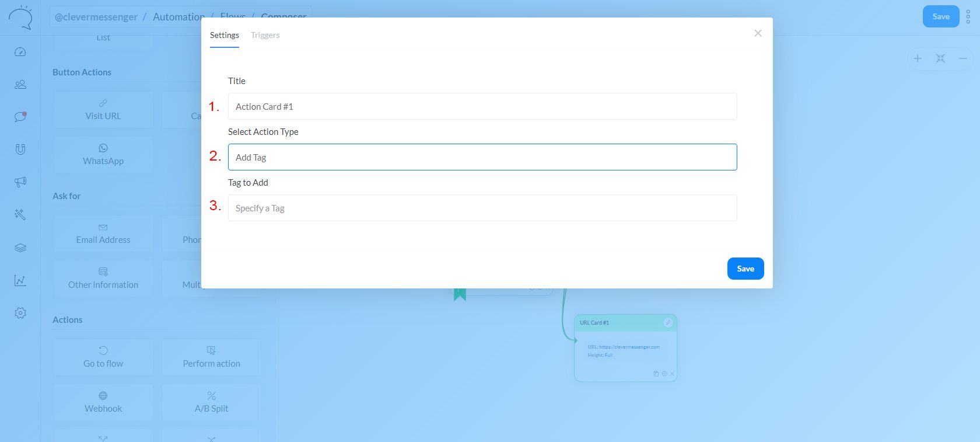
Task: Close the action card settings dialog
Action: [758, 33]
